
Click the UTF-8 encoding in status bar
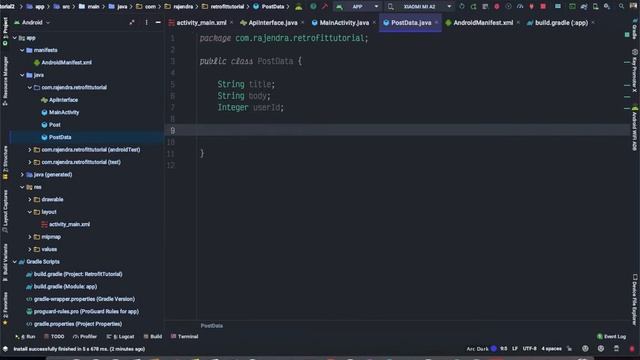tap(529, 349)
